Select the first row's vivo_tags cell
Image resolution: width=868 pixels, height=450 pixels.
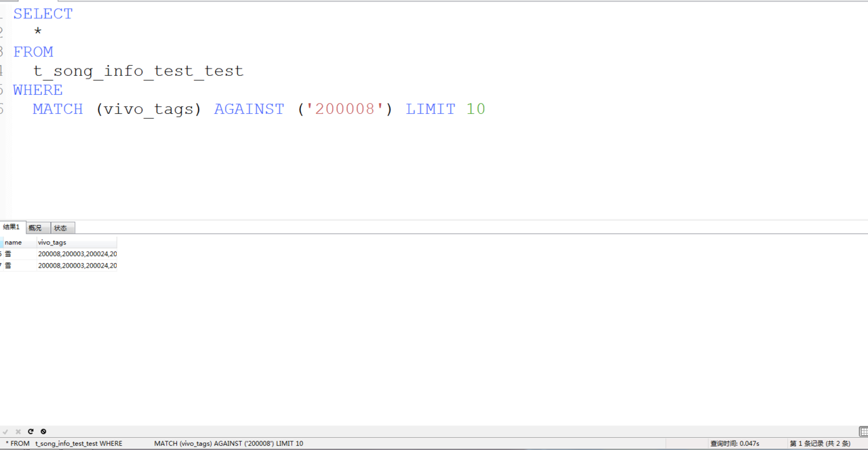[77, 254]
